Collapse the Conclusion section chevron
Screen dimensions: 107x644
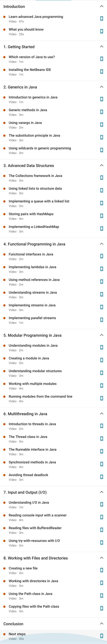click(x=101, y=623)
